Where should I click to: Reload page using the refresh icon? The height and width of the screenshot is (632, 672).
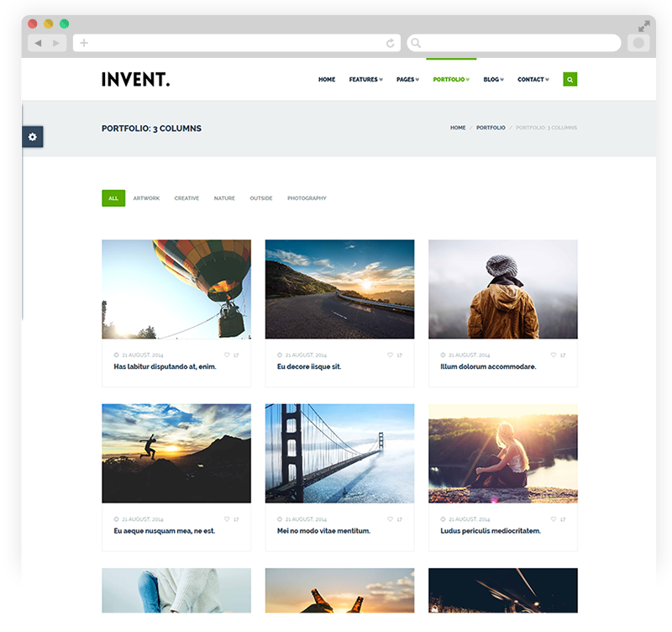390,43
